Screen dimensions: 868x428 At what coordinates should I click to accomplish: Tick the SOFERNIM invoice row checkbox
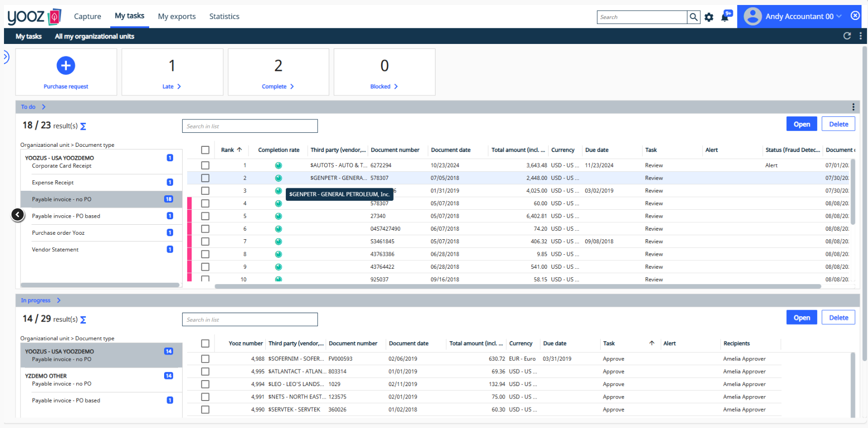[x=205, y=359]
